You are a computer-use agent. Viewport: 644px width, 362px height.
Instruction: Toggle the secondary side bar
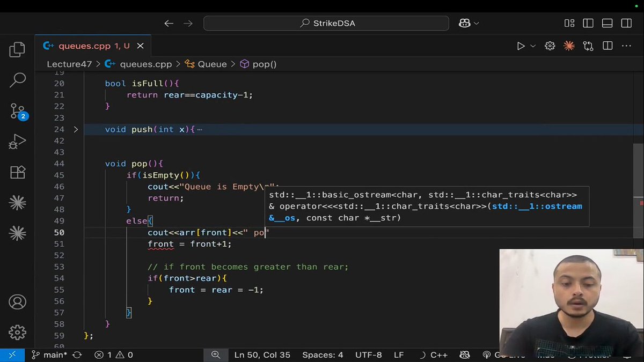coord(626,23)
